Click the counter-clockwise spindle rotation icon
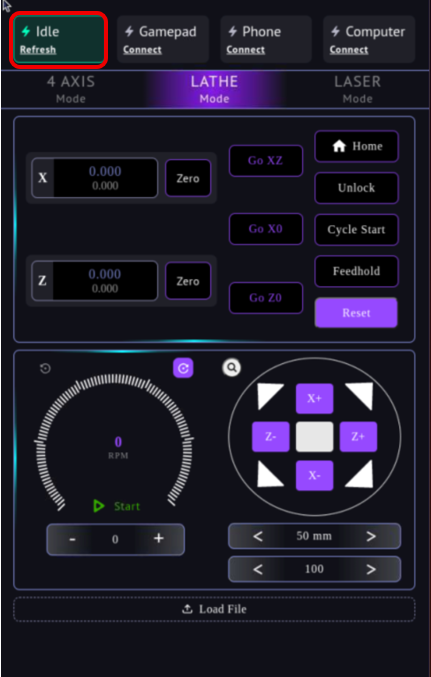 [45, 369]
